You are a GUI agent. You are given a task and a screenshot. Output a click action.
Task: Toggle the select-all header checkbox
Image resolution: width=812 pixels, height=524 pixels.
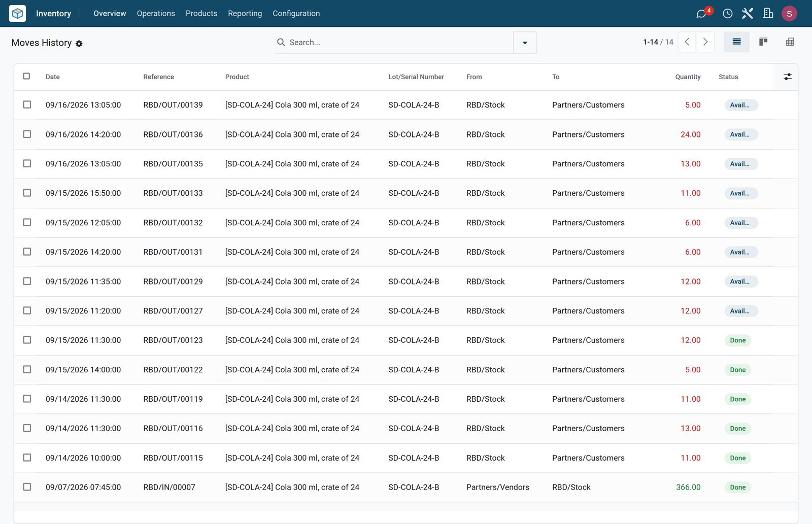point(27,76)
